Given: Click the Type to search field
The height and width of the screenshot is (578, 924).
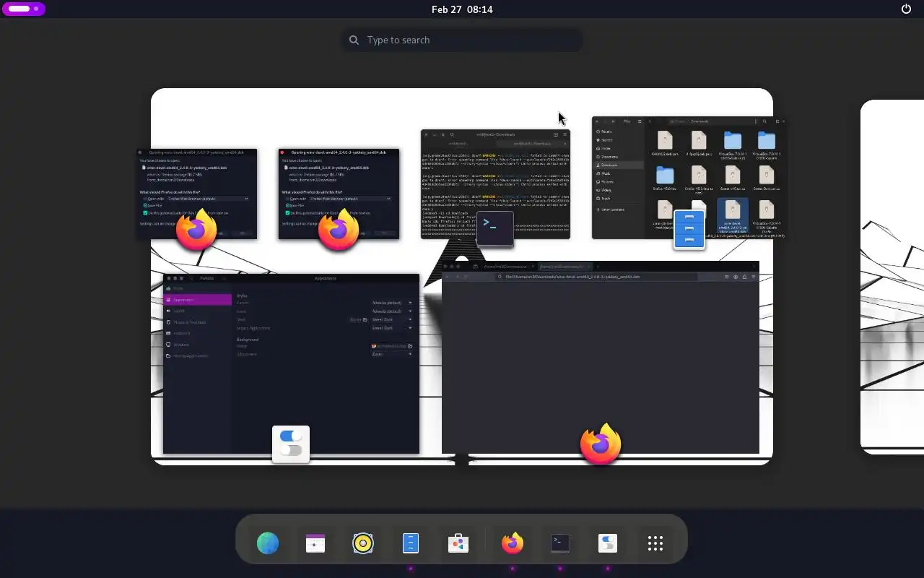Looking at the screenshot, I should point(462,40).
